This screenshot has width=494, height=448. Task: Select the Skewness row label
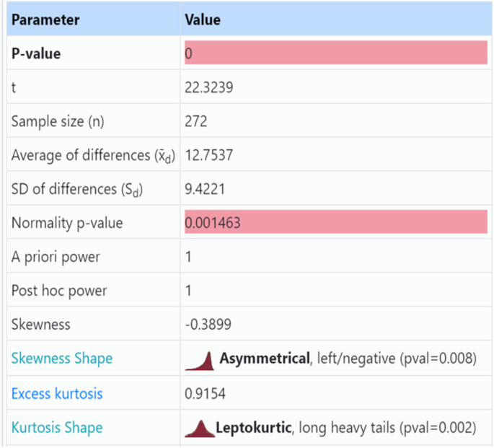40,325
